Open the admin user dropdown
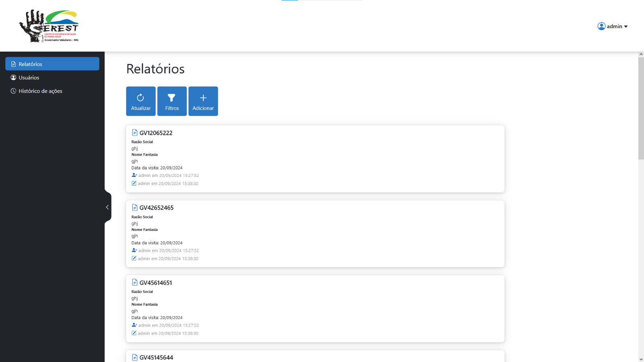Viewport: 644px width, 362px height. click(x=613, y=26)
